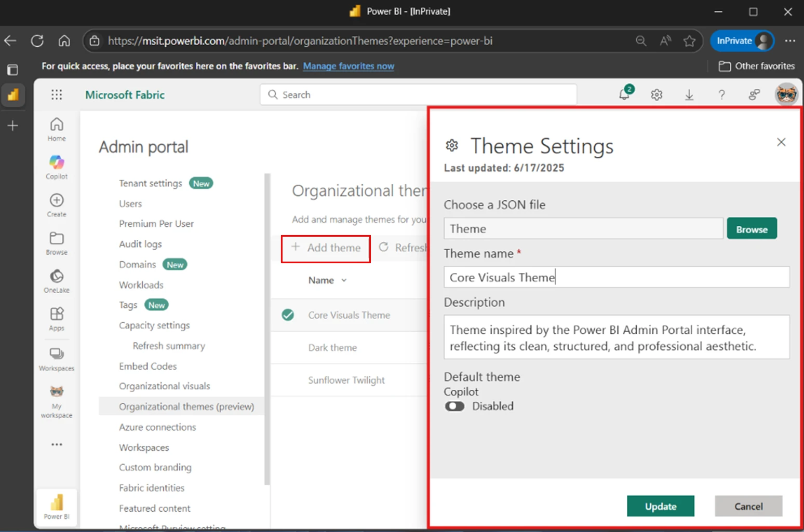Click into the Theme name input field

click(616, 277)
